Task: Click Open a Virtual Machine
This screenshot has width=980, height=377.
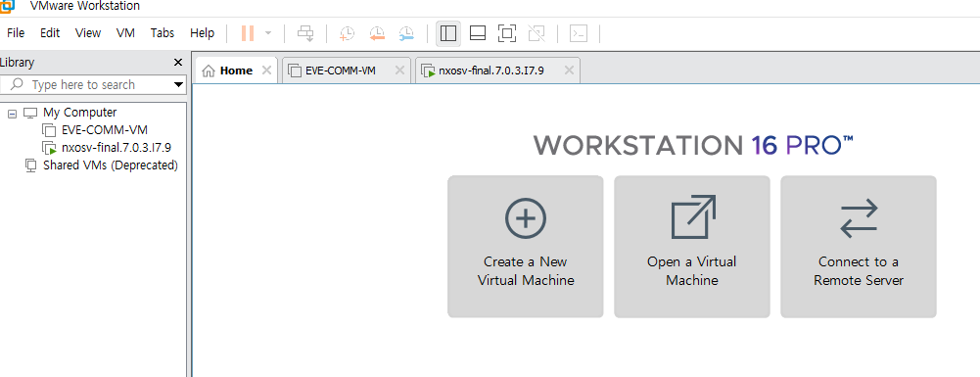Action: click(692, 247)
